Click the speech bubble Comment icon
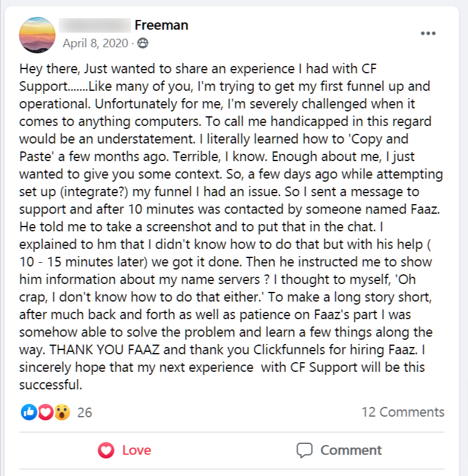 pos(304,450)
